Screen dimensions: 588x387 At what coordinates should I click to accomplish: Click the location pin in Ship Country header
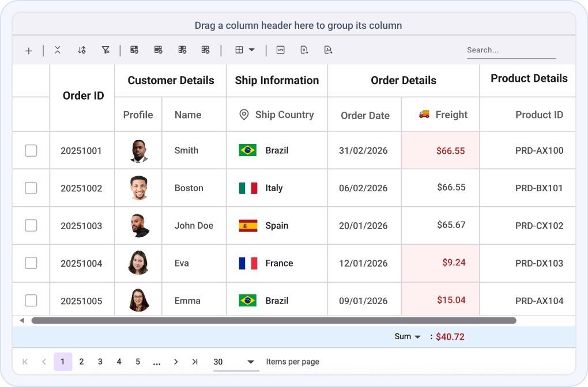243,115
